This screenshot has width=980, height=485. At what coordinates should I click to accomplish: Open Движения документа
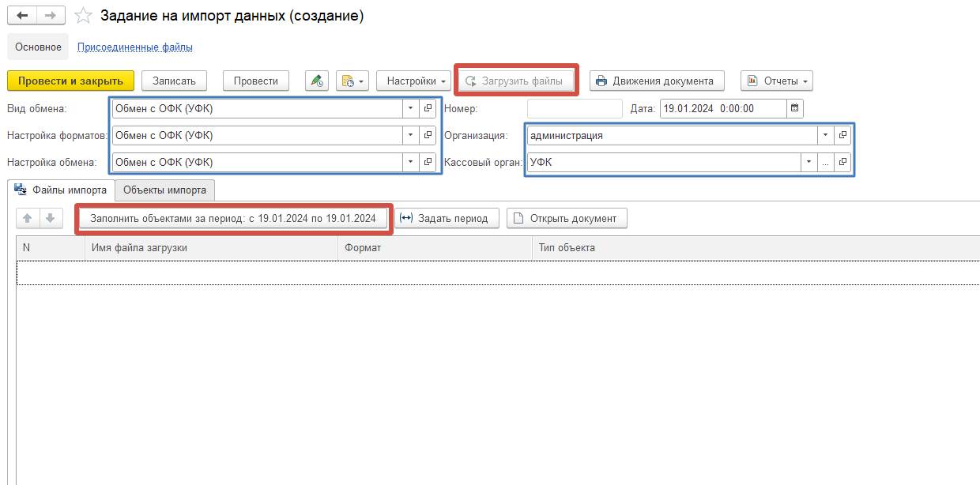[x=657, y=81]
